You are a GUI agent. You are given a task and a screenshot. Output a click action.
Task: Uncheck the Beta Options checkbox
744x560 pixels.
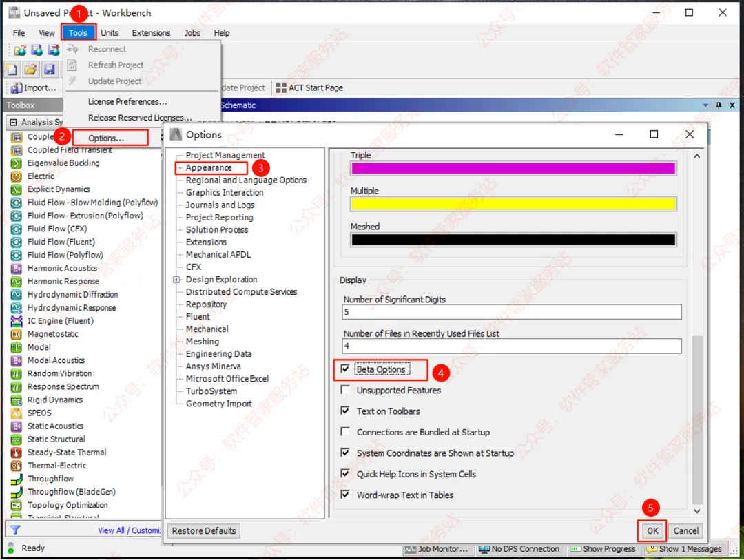(345, 369)
